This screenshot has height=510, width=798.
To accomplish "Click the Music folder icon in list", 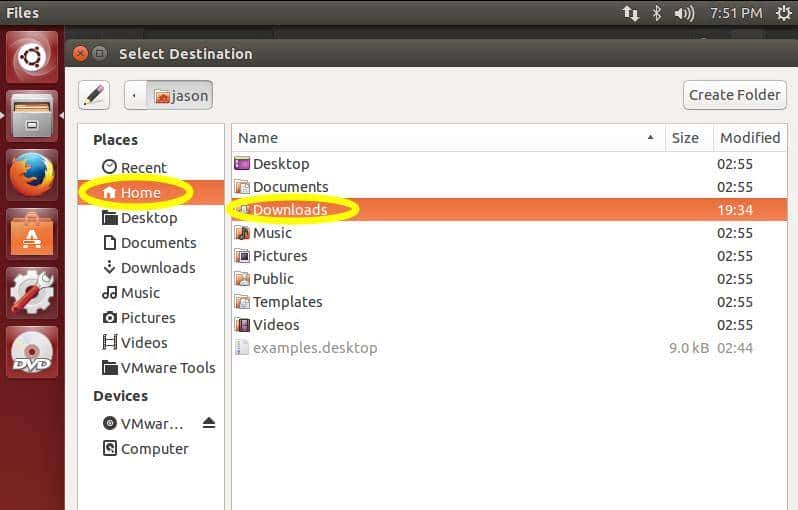I will [242, 233].
